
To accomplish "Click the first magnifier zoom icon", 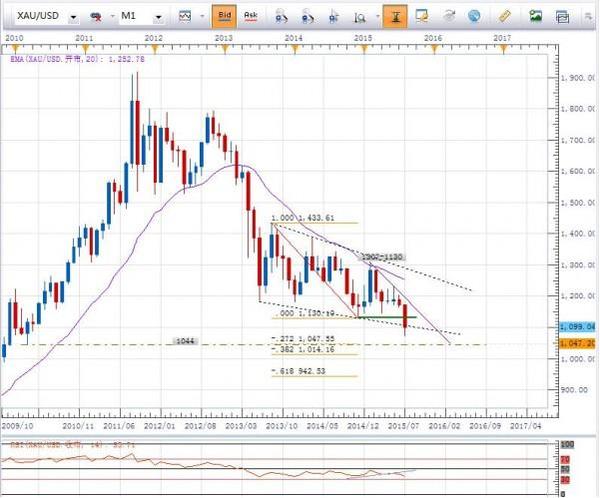I will [282, 17].
